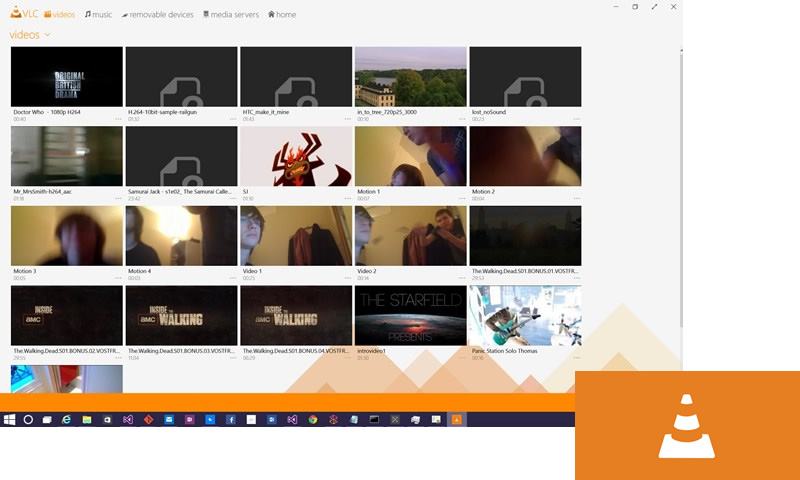Launch Edge browser from the taskbar

pyautogui.click(x=66, y=419)
